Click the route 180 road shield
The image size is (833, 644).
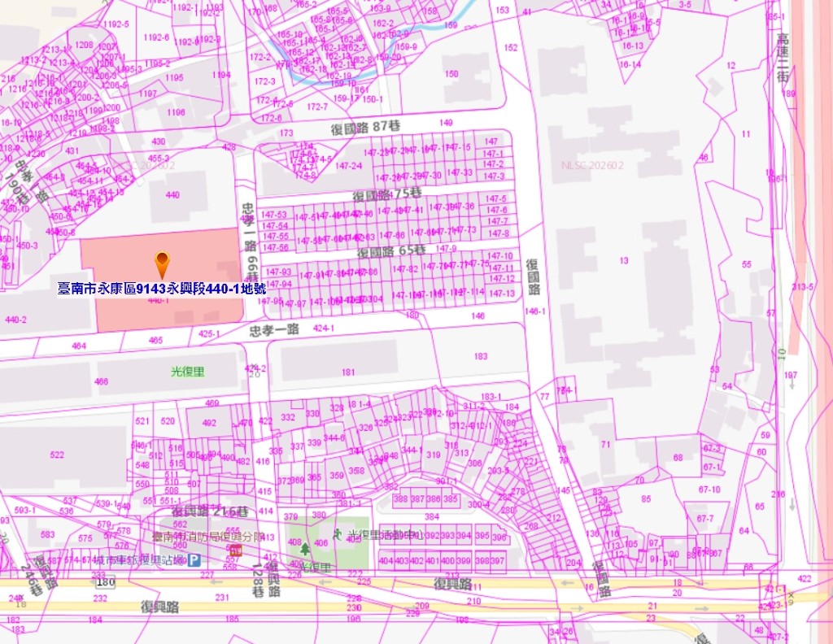tap(104, 582)
